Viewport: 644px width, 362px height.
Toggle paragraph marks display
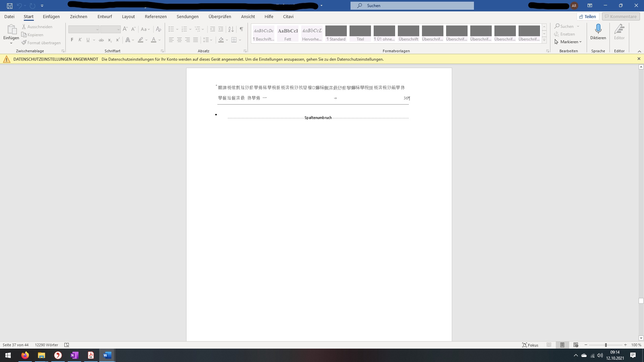pos(241,29)
